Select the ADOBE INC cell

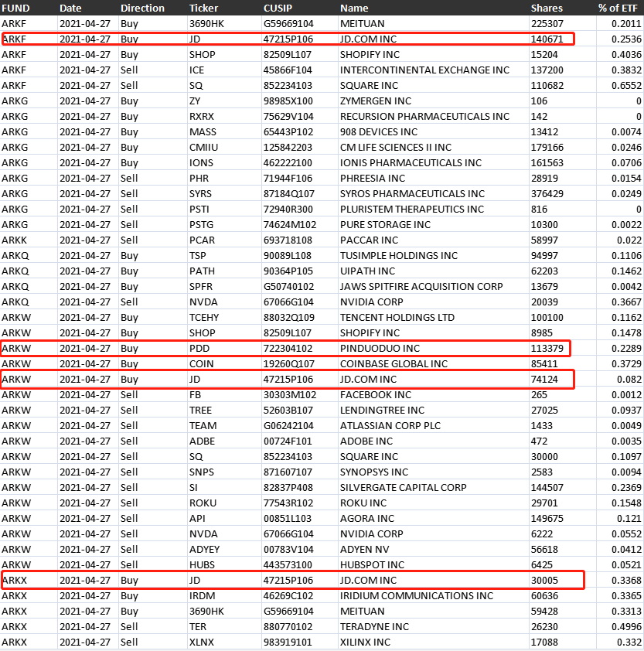tap(366, 441)
